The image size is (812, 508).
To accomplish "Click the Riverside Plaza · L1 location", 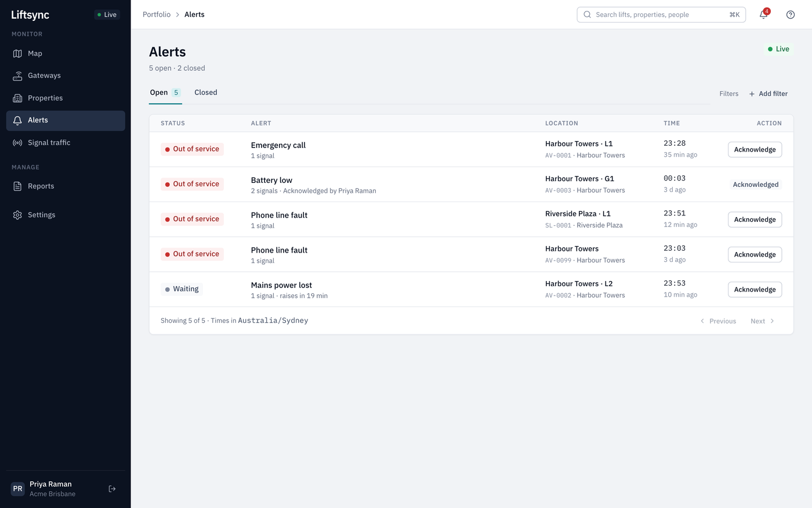I will coord(578,214).
